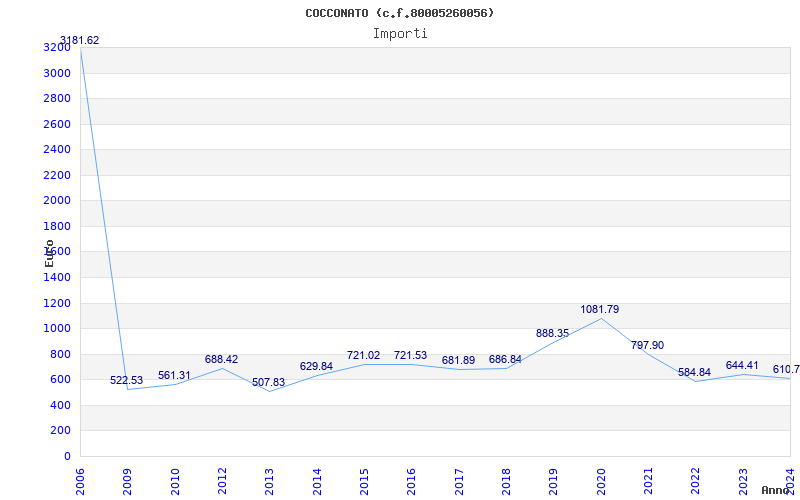800x500 pixels.
Task: Select the 2006 x-axis year label
Action: 80,482
